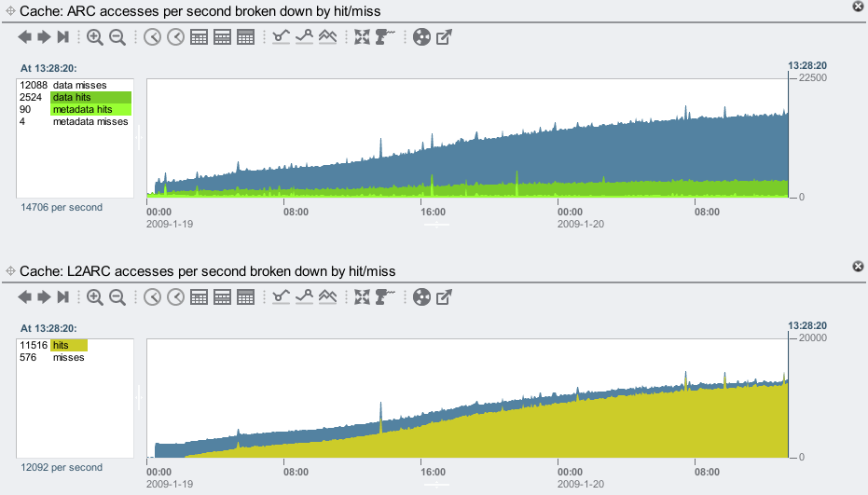
Task: Click the export icon on L2ARC panel
Action: (445, 297)
